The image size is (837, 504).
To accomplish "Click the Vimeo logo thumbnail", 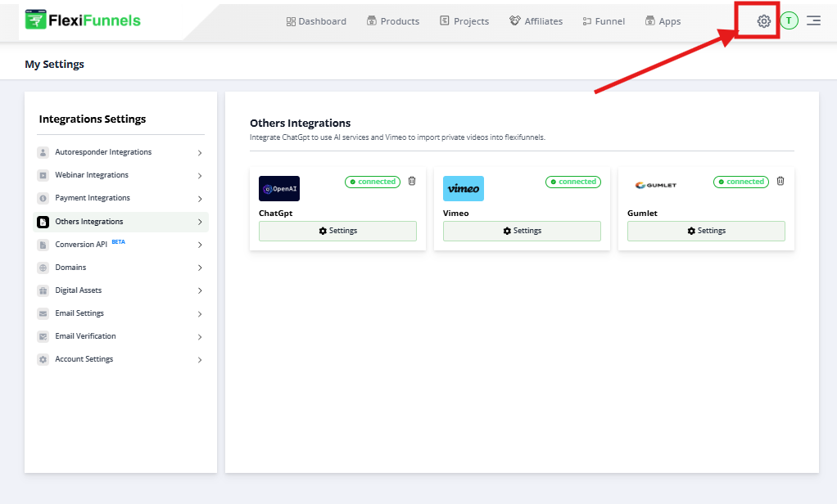I will 464,188.
